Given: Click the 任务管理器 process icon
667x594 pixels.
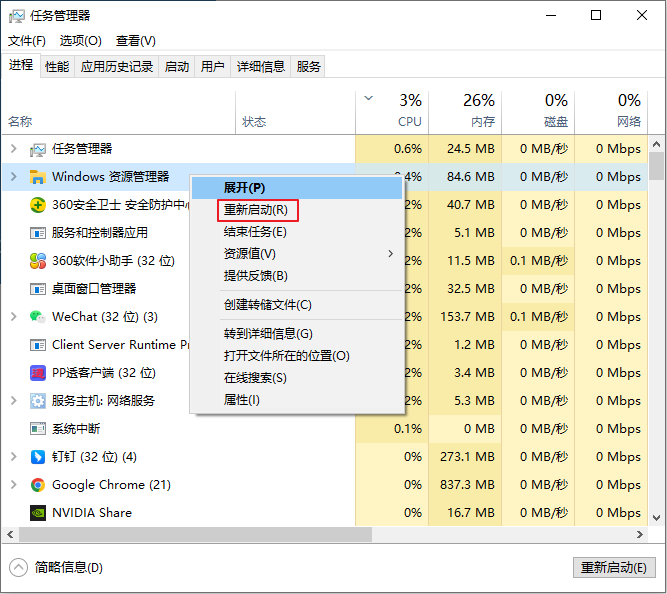Looking at the screenshot, I should click(x=37, y=149).
